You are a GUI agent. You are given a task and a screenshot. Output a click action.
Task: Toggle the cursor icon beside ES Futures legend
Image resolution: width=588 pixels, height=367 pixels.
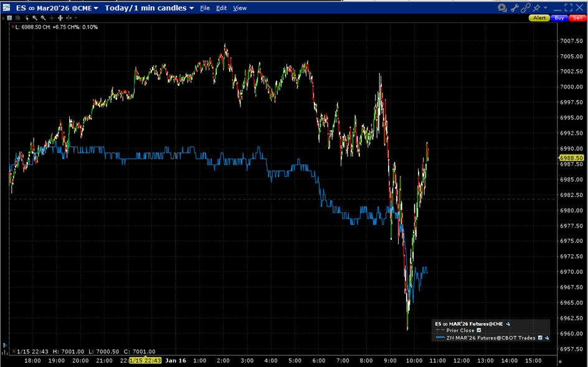508,323
